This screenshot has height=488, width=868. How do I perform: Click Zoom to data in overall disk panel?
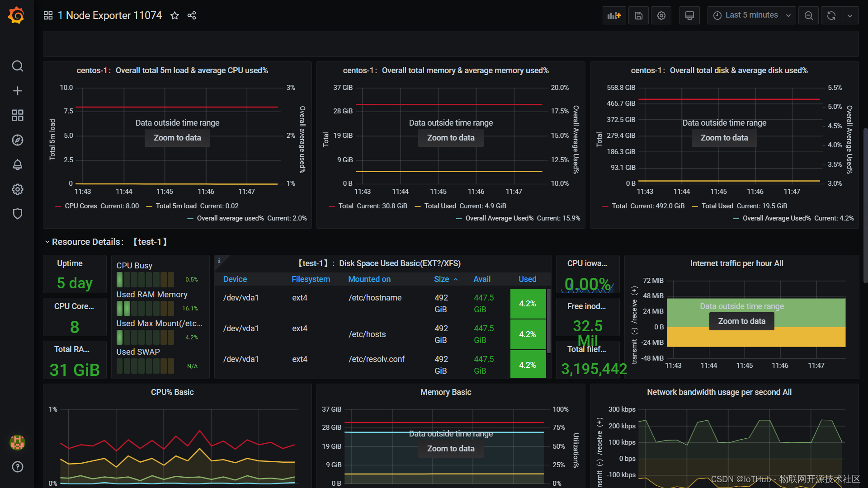724,138
